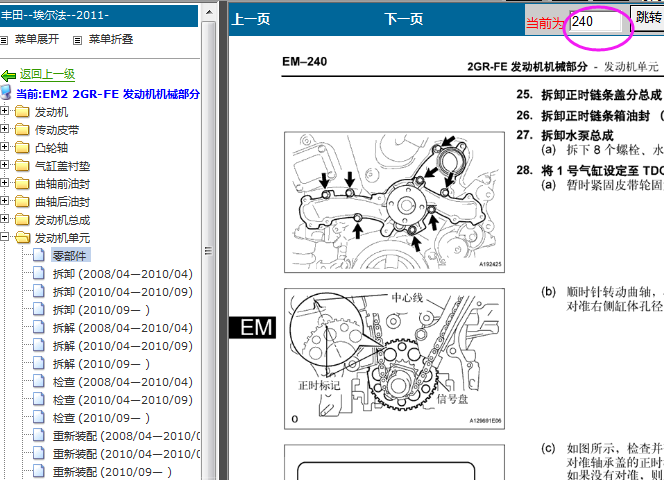Click the 返回上一级 link
Screen dimensions: 664x480
coord(47,75)
